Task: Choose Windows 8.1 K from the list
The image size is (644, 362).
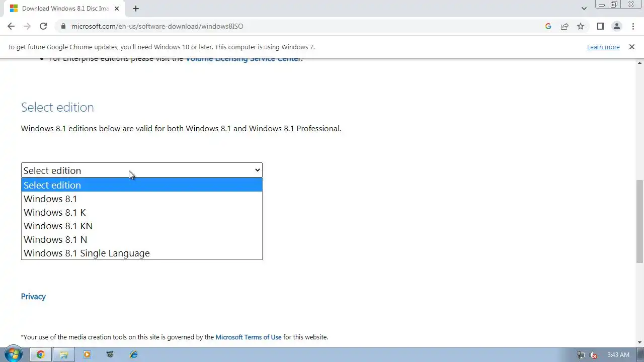Action: tap(141, 212)
